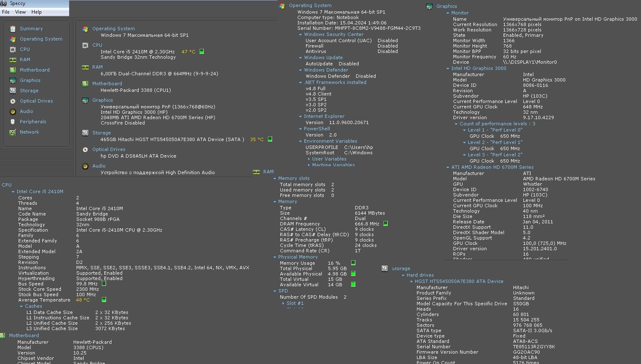Click the indicator beside Bus Speed 99.8 MHz
The height and width of the screenshot is (364, 641).
coord(104,283)
